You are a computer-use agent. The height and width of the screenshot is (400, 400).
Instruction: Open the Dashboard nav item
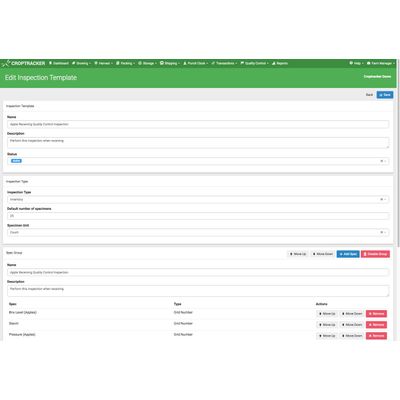[x=59, y=63]
